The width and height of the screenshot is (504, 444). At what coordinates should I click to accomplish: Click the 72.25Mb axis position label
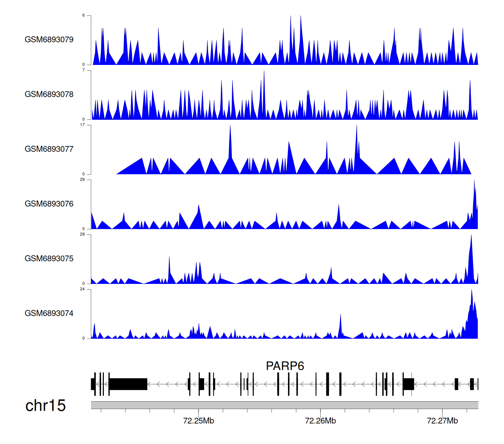[x=199, y=421]
